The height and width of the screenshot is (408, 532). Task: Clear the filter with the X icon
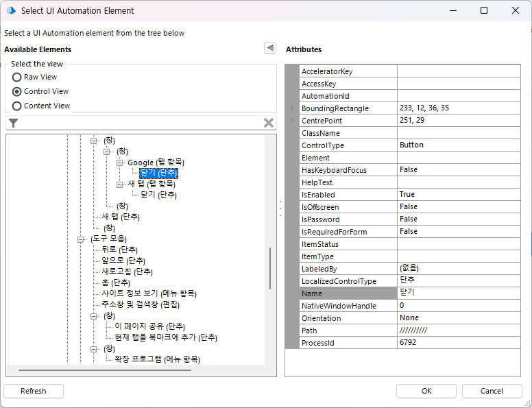coord(269,123)
